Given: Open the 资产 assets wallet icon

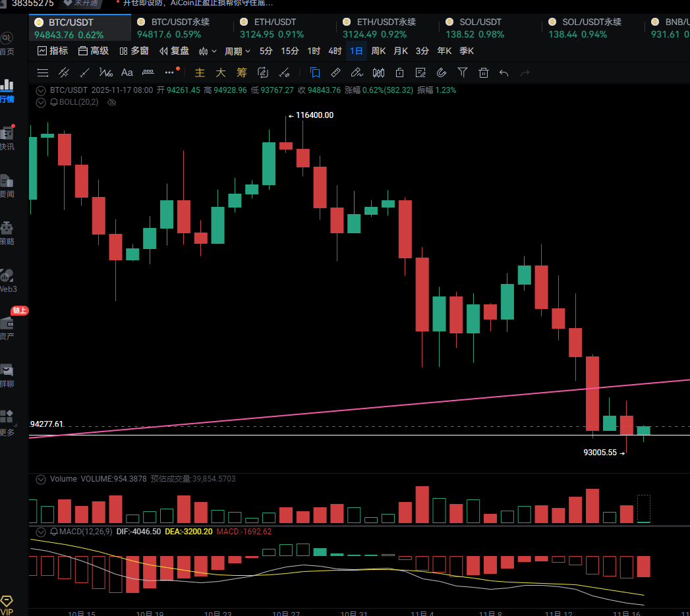Looking at the screenshot, I should point(7,327).
